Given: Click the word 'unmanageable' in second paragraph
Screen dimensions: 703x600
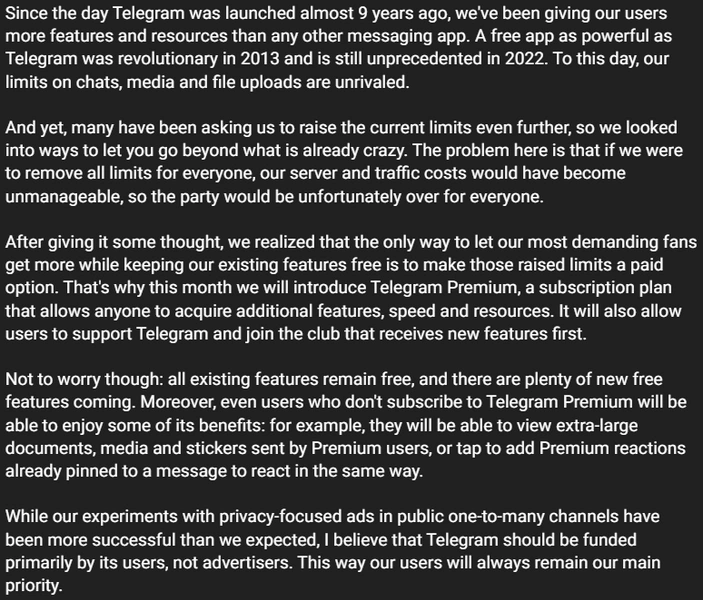Looking at the screenshot, I should click(63, 197).
